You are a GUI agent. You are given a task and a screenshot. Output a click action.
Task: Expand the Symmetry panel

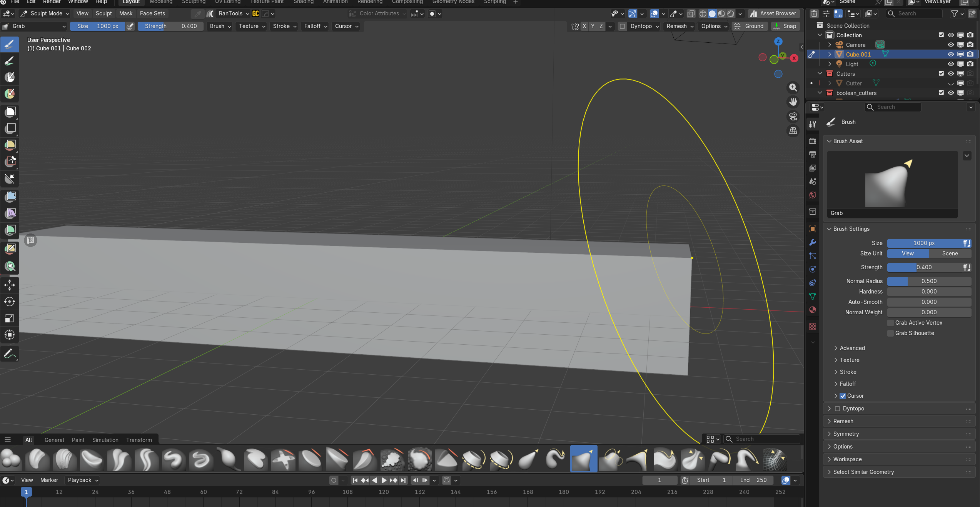click(x=846, y=434)
